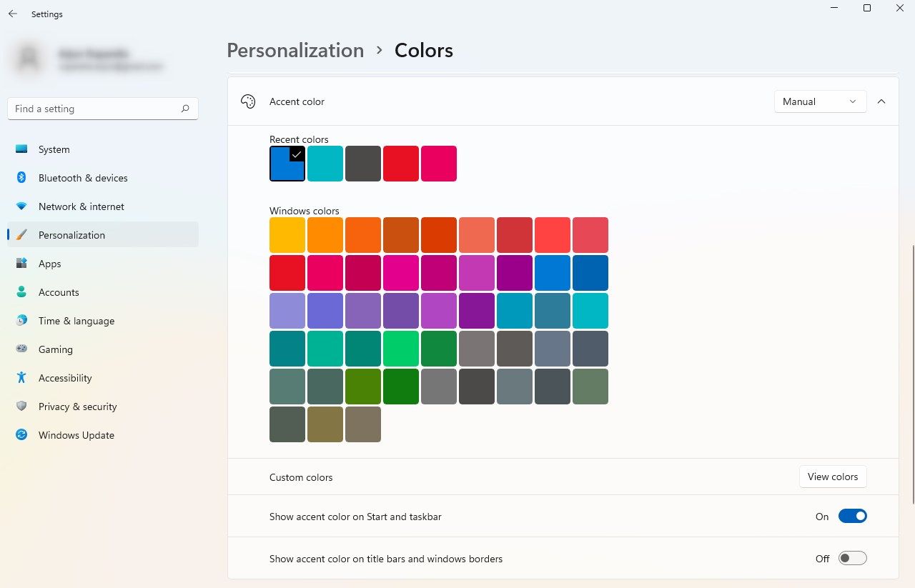
Task: Click the Windows Update sync icon
Action: point(21,435)
